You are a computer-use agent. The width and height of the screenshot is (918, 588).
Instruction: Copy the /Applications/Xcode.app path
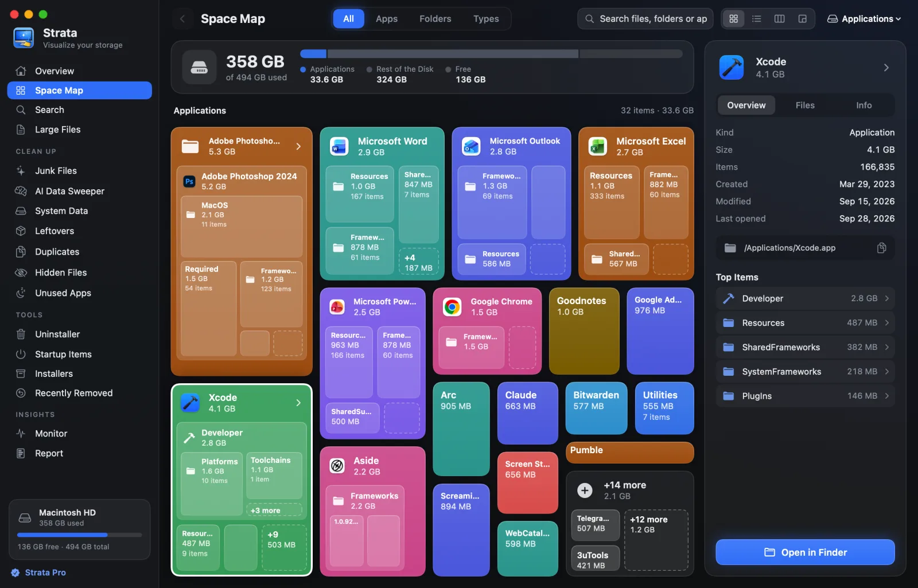click(x=882, y=248)
